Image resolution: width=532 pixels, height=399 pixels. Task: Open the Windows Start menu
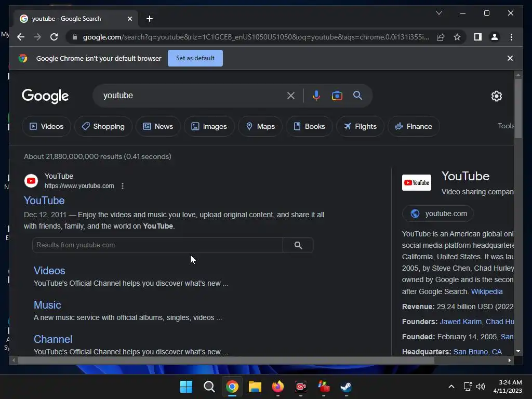coord(186,387)
